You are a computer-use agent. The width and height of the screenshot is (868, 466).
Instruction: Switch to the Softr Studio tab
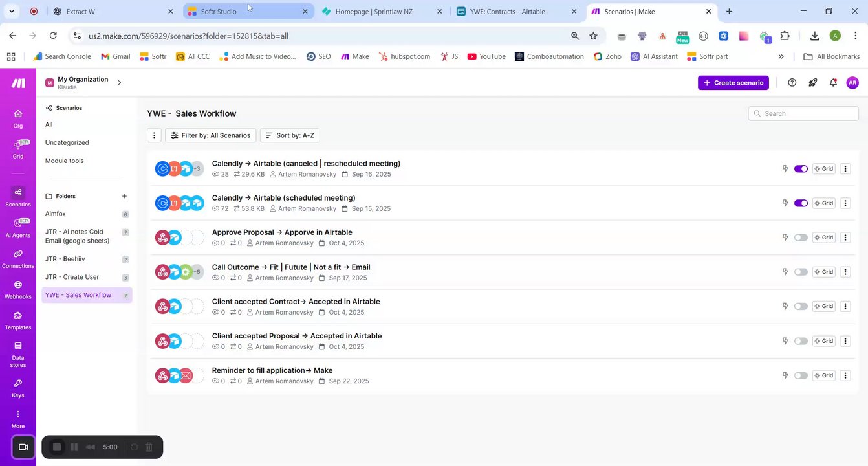point(248,12)
